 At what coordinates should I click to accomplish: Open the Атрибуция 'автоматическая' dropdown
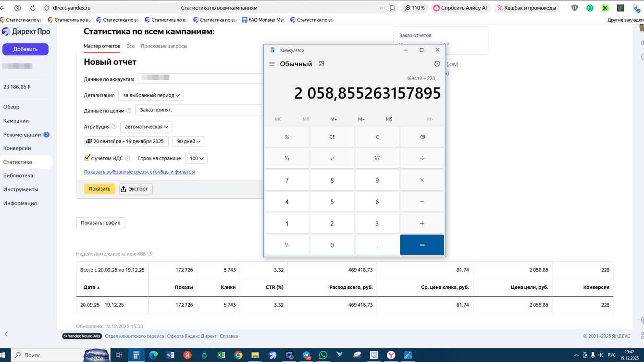point(146,127)
